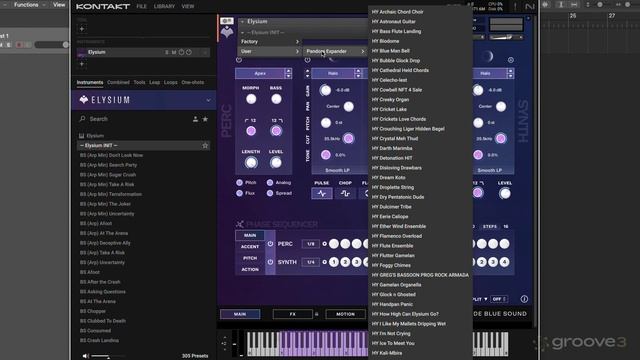Open the SYNTH rate 1/4 dropdown

click(x=311, y=262)
